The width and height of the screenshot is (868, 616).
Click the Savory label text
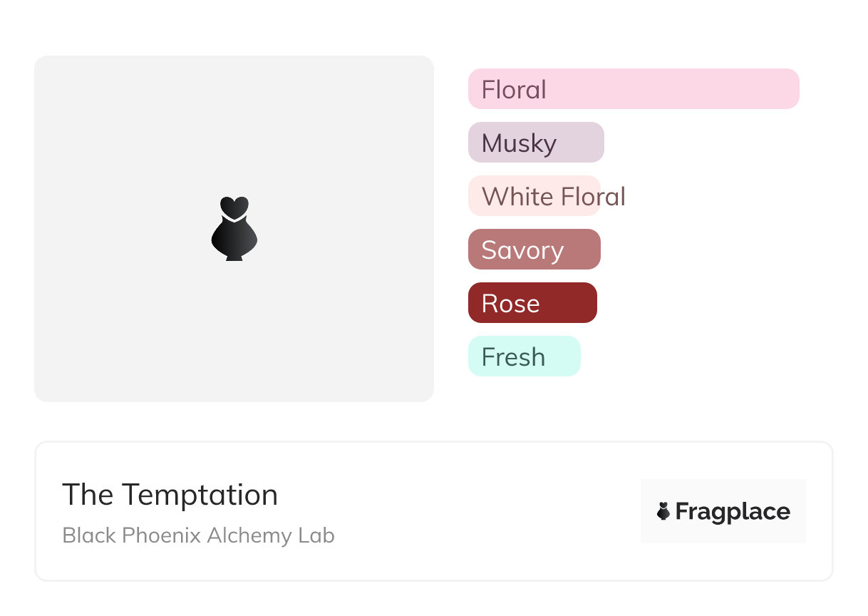click(x=522, y=251)
